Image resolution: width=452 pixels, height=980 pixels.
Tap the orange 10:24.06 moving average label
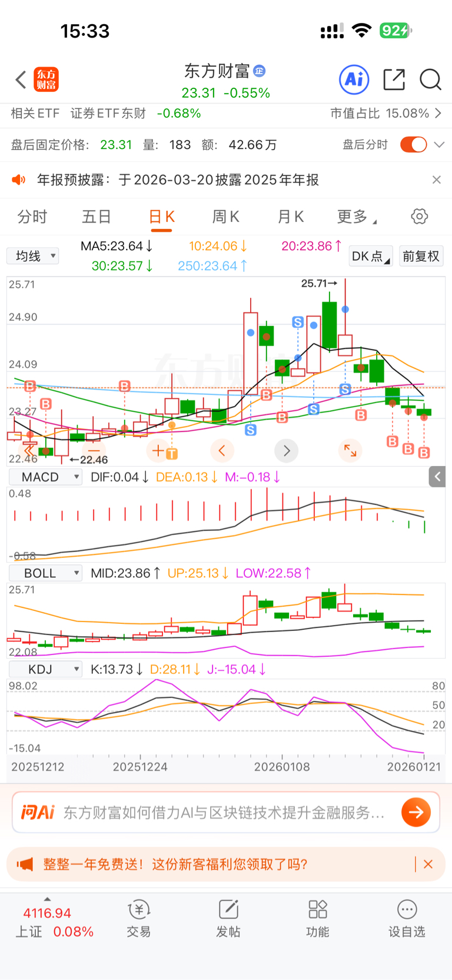click(218, 246)
